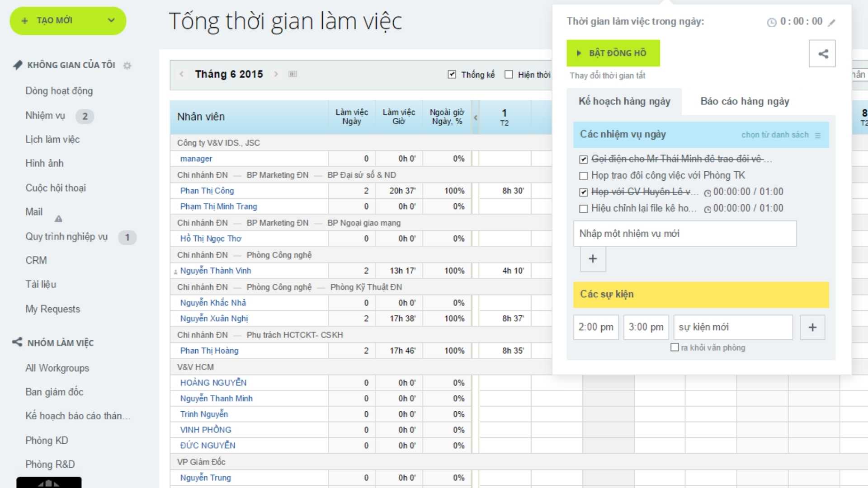Uncheck the Thống kê checkbox

click(452, 75)
